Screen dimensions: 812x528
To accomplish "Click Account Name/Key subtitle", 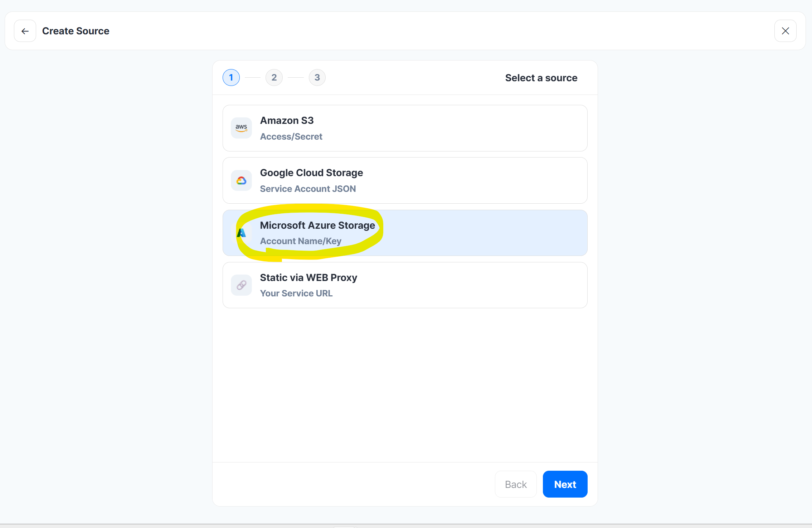I will pyautogui.click(x=301, y=241).
